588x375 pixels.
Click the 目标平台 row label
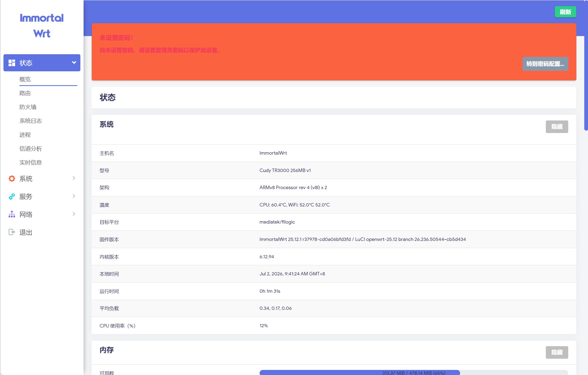pos(109,222)
